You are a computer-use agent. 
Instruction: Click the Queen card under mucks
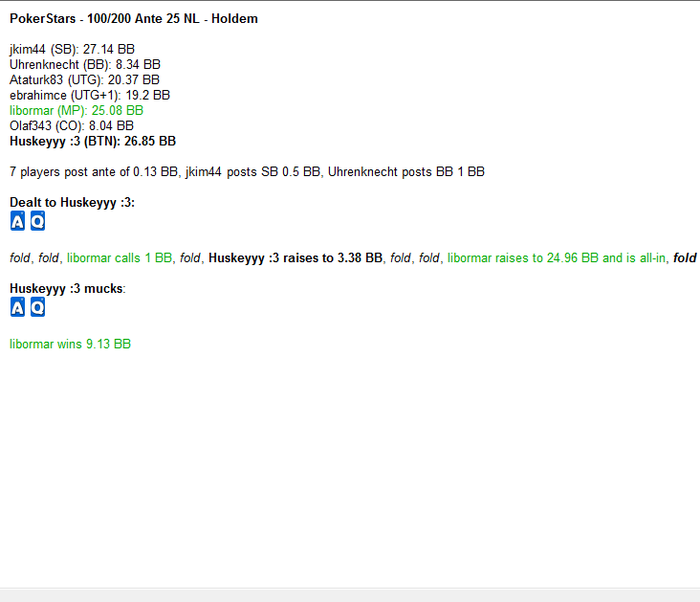38,307
